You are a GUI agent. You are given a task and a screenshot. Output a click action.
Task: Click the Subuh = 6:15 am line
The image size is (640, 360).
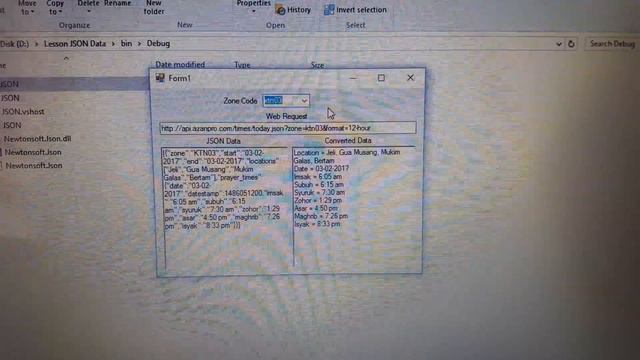(x=318, y=184)
